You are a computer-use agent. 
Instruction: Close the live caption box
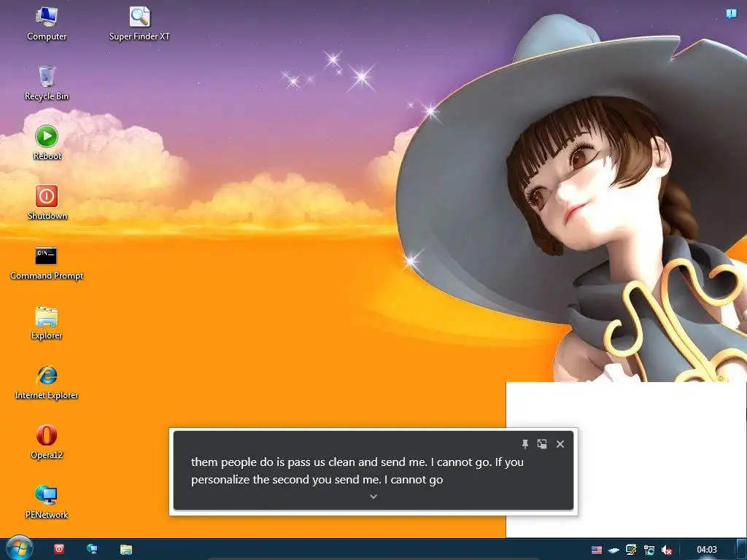(560, 444)
